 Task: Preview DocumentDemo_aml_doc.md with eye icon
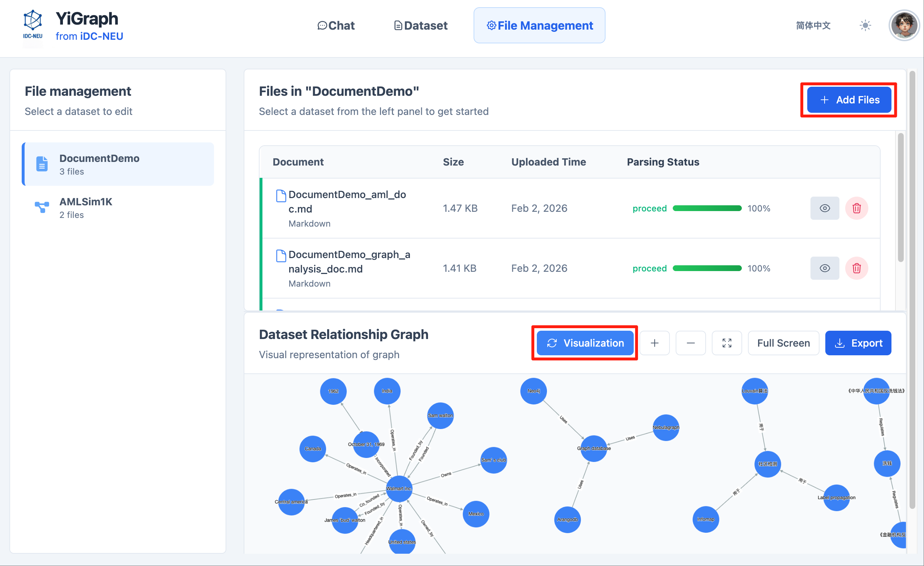click(x=825, y=208)
